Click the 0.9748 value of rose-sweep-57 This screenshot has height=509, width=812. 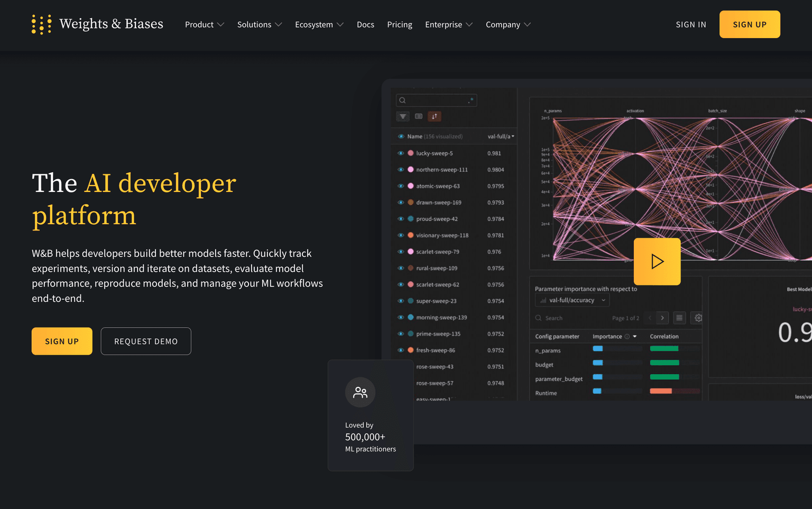point(496,383)
